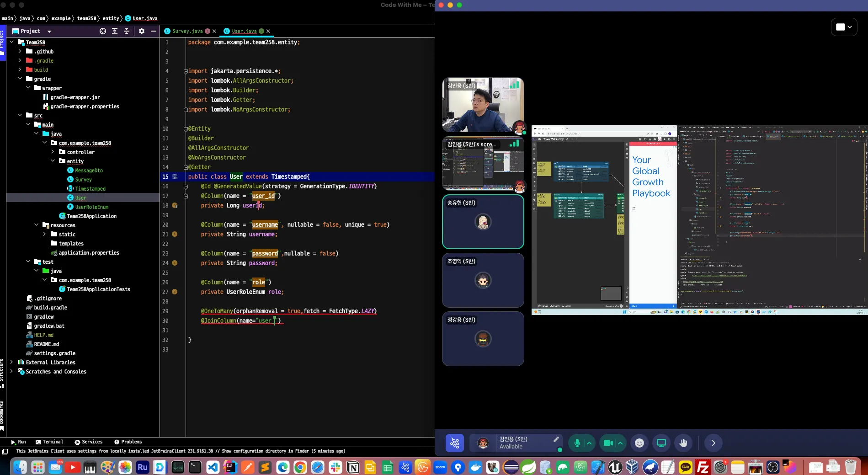Open Zoom from the Dock

[440, 467]
